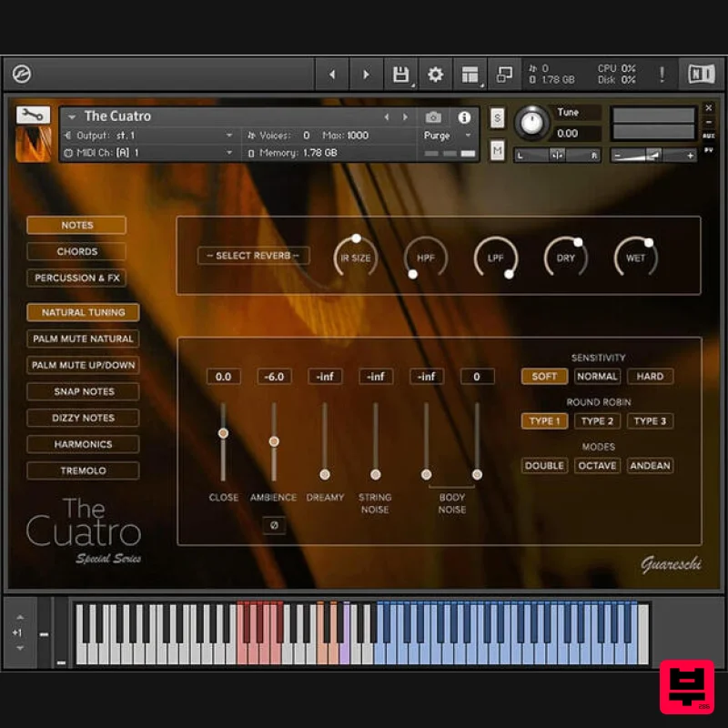Mute The Cuatro using the M button
The height and width of the screenshot is (728, 728).
click(x=496, y=150)
